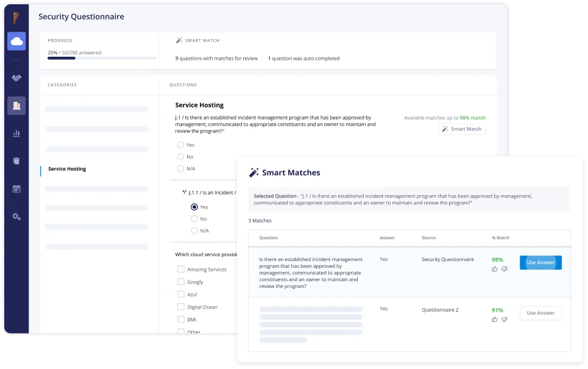Click the 'Service Hosting' questions heading
This screenshot has width=588, height=369.
[199, 105]
